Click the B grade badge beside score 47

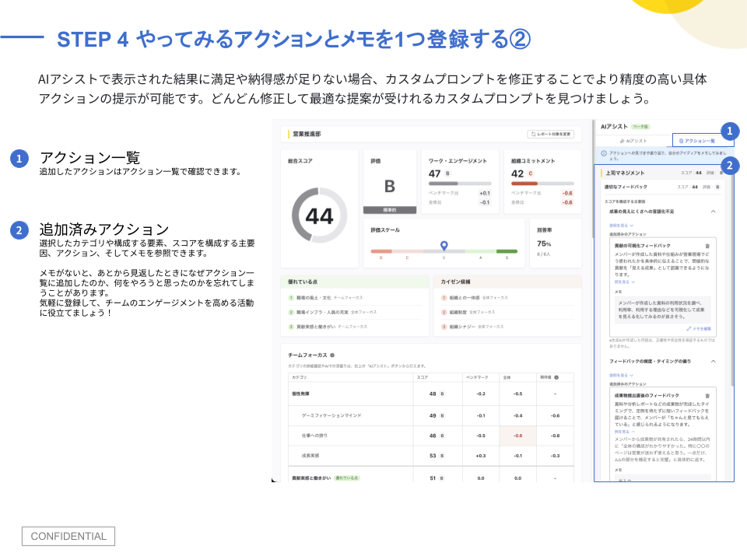pos(447,173)
